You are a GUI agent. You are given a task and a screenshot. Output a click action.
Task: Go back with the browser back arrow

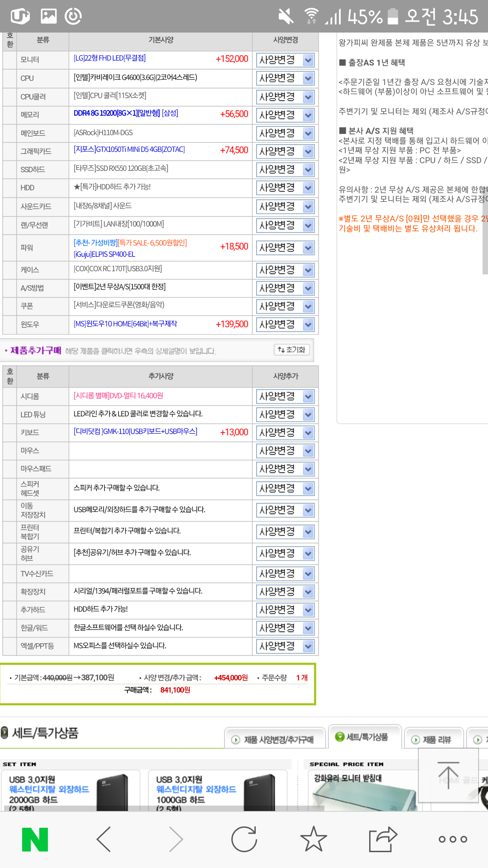[104, 840]
